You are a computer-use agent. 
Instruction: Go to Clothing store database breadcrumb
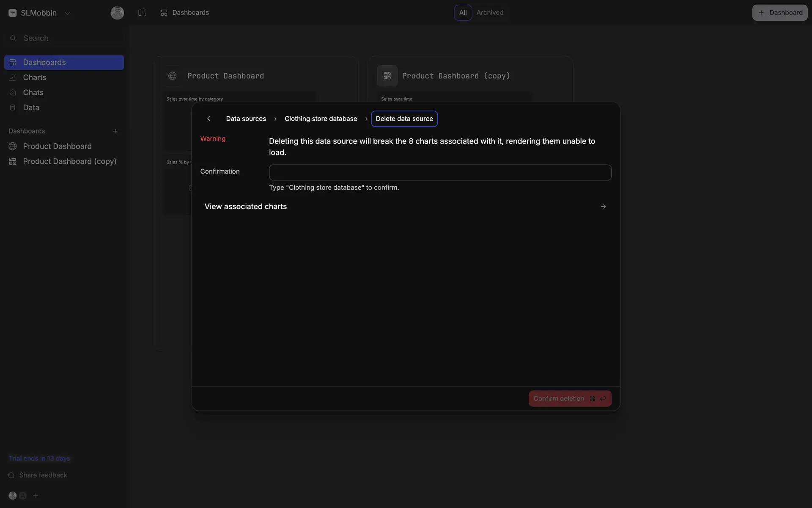321,119
